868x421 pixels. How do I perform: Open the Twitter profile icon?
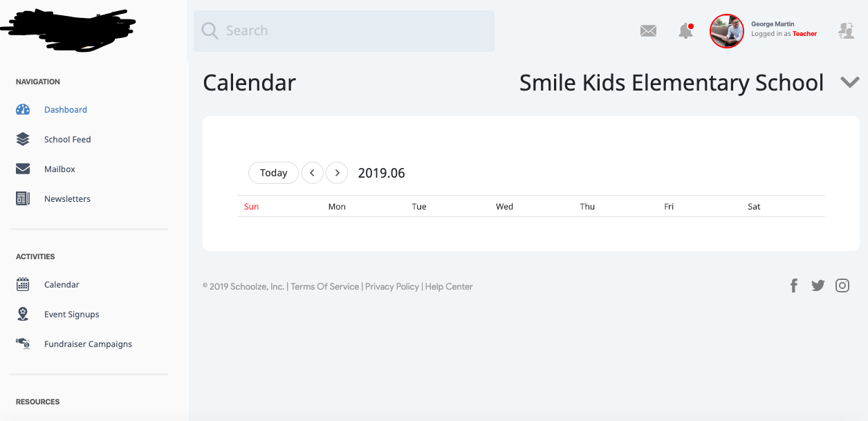pyautogui.click(x=818, y=285)
